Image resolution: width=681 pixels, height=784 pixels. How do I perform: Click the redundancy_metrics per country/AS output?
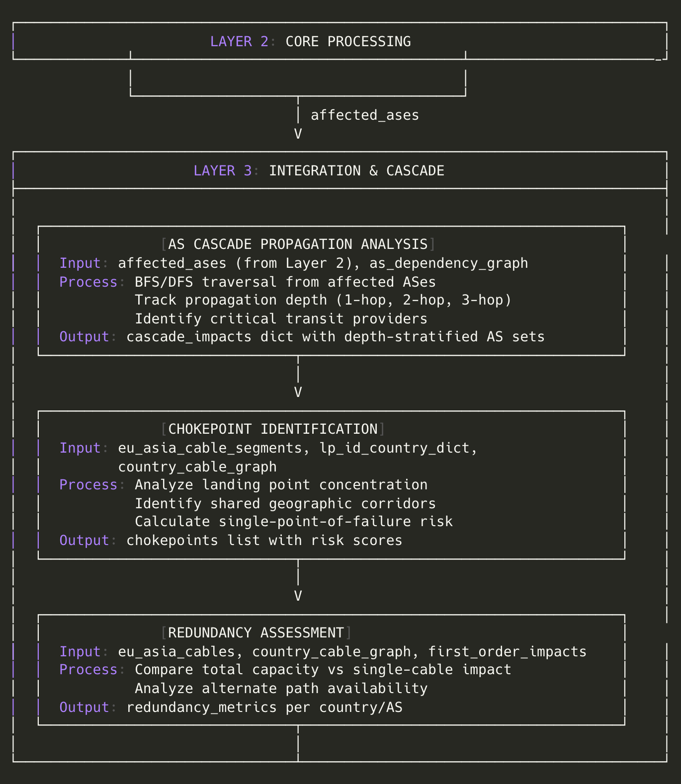(x=264, y=707)
